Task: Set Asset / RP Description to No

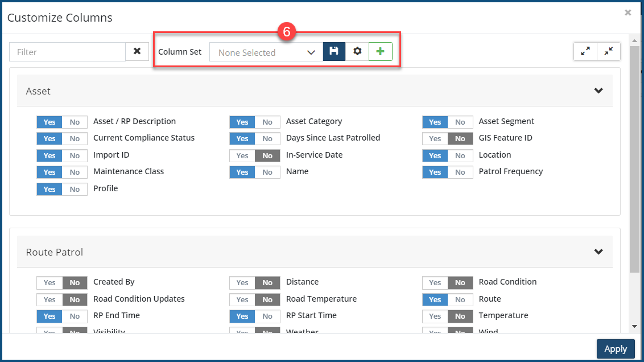Action: point(75,122)
